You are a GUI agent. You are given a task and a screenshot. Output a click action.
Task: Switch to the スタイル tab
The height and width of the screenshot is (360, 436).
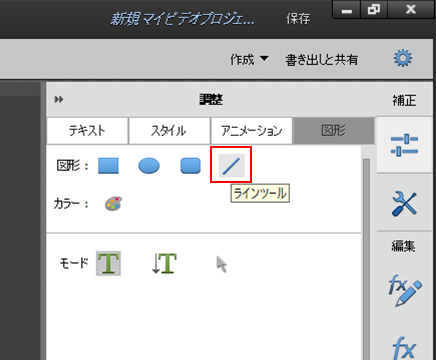[169, 130]
